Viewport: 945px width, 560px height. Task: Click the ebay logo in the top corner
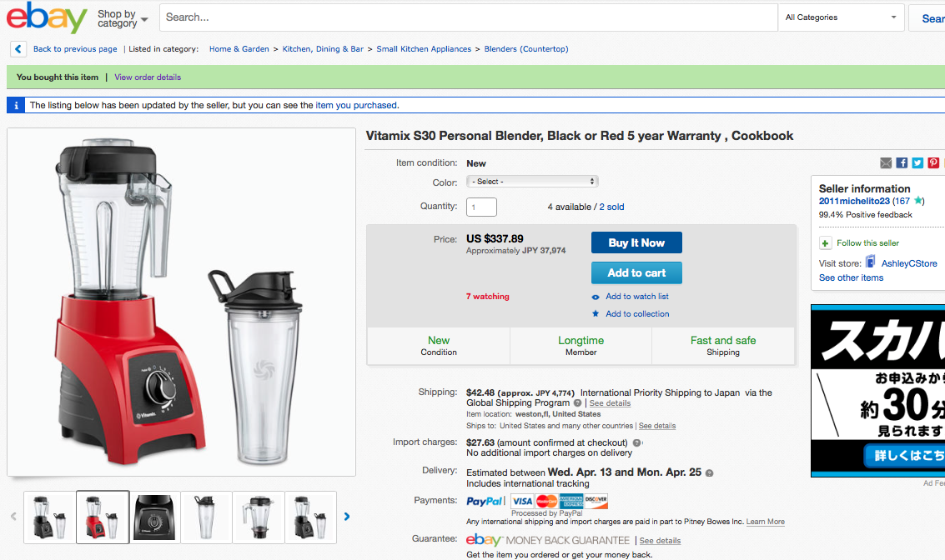point(44,17)
